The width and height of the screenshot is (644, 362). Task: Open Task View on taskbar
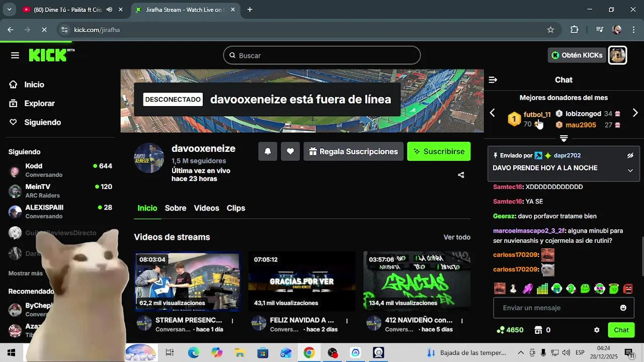point(170,353)
